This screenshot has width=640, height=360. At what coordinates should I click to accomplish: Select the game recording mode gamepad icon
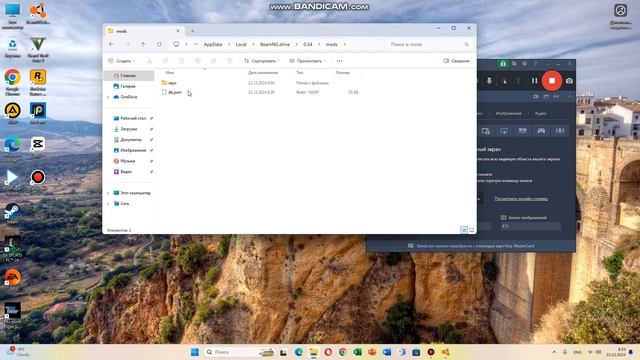[541, 131]
